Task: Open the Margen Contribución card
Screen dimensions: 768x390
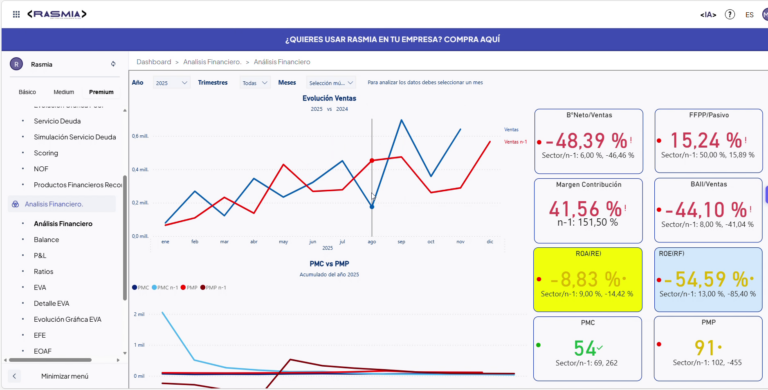Action: click(x=588, y=211)
